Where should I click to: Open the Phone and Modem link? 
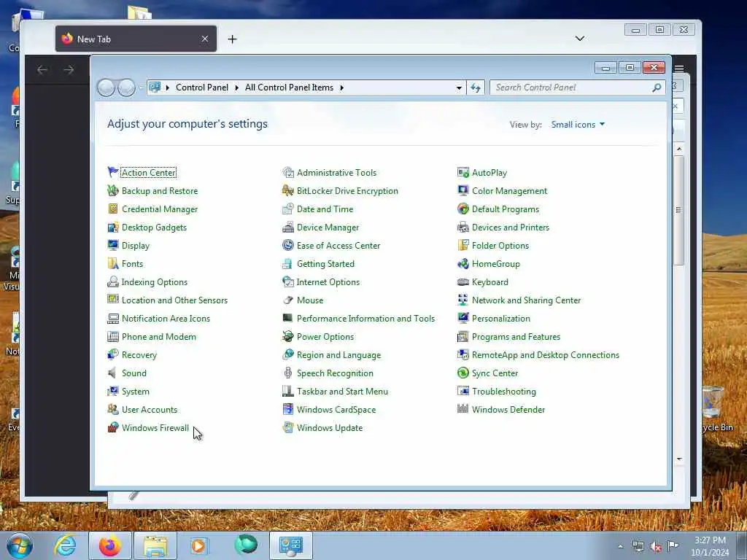tap(158, 337)
